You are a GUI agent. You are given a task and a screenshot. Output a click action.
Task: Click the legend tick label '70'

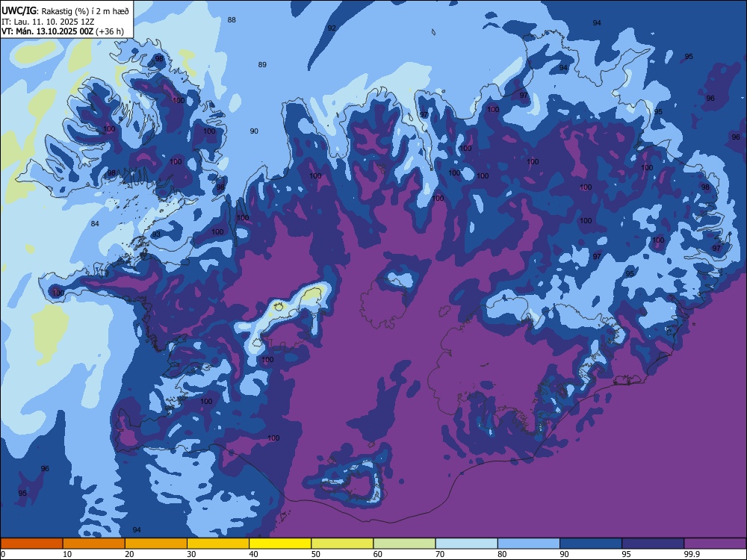pyautogui.click(x=440, y=554)
